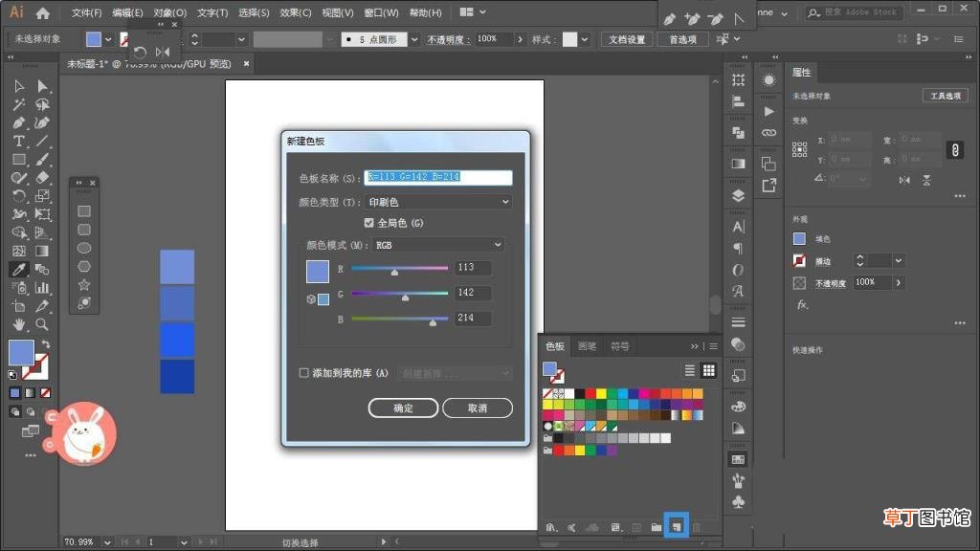Select the Eyedropper tool

19,269
